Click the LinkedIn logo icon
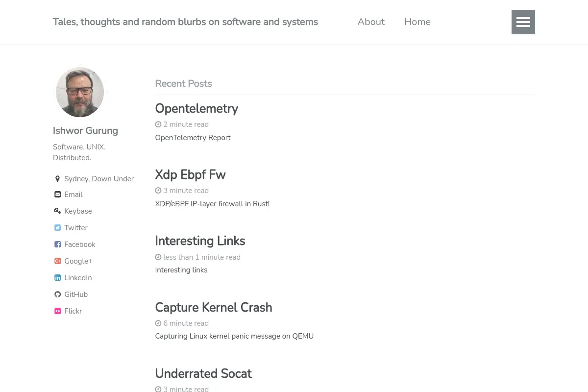 point(57,278)
